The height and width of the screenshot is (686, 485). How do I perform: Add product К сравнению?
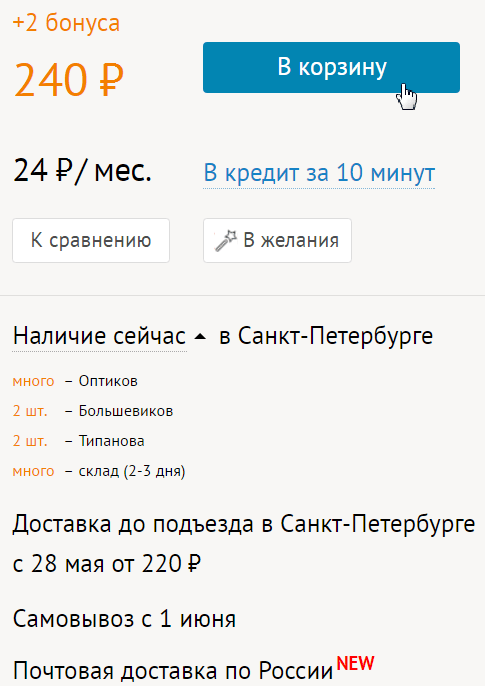coord(91,241)
